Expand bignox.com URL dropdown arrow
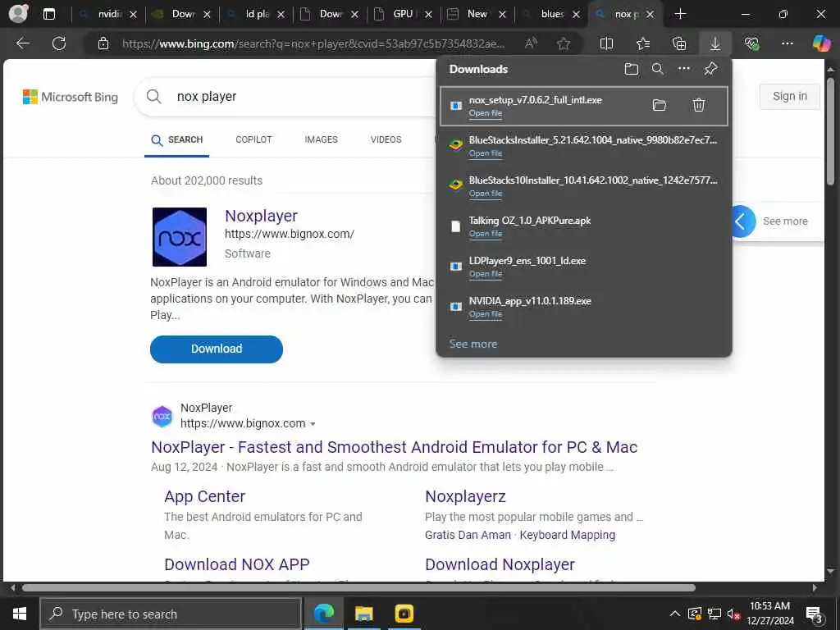 [x=313, y=424]
